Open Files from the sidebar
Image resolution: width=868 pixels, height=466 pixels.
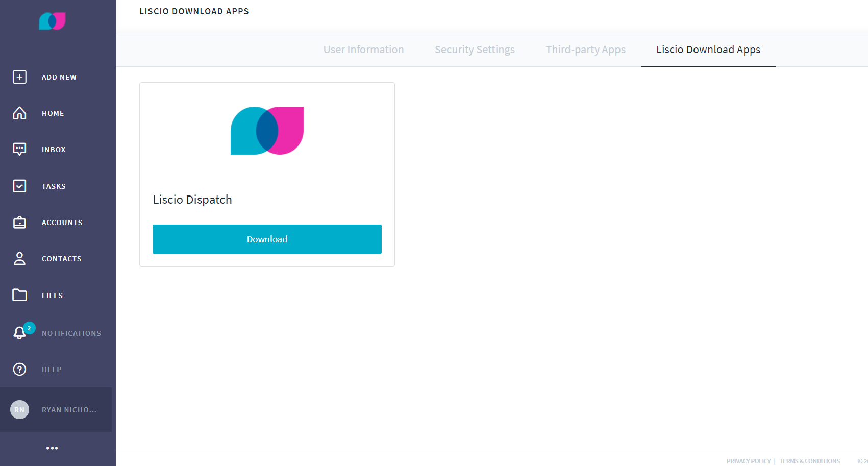[x=53, y=296]
